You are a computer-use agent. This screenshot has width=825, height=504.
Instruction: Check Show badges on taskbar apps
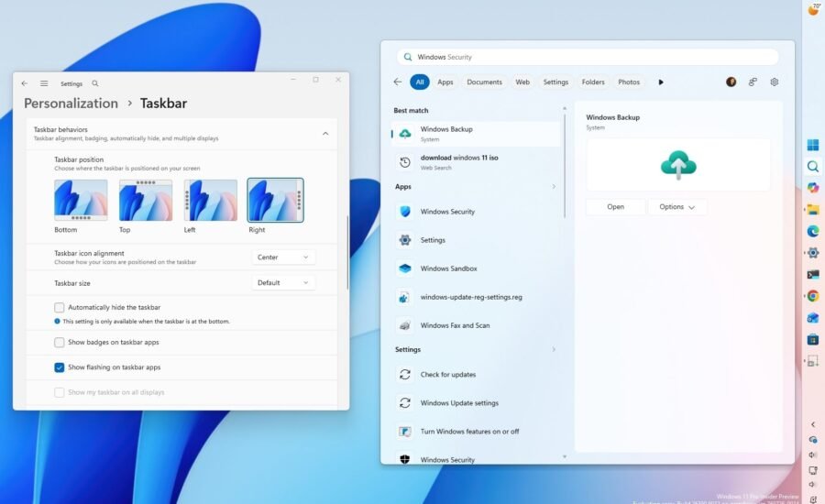tap(60, 343)
